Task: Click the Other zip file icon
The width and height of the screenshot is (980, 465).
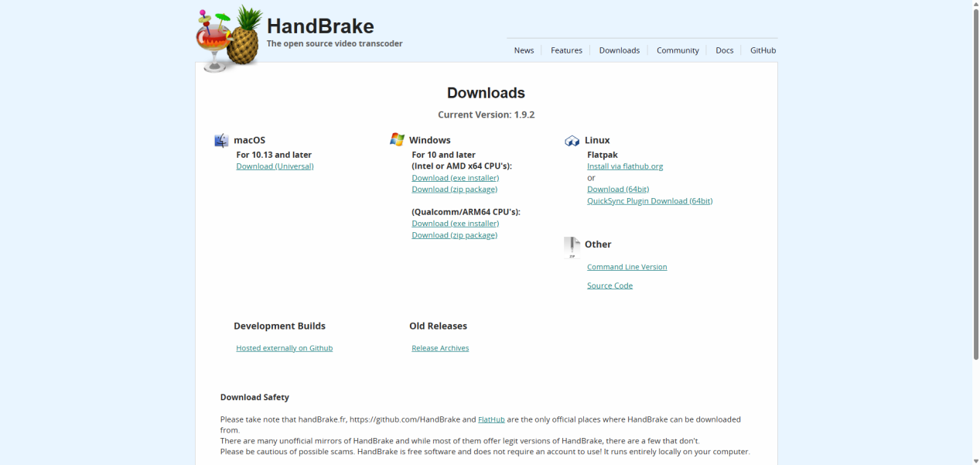Action: [x=572, y=247]
